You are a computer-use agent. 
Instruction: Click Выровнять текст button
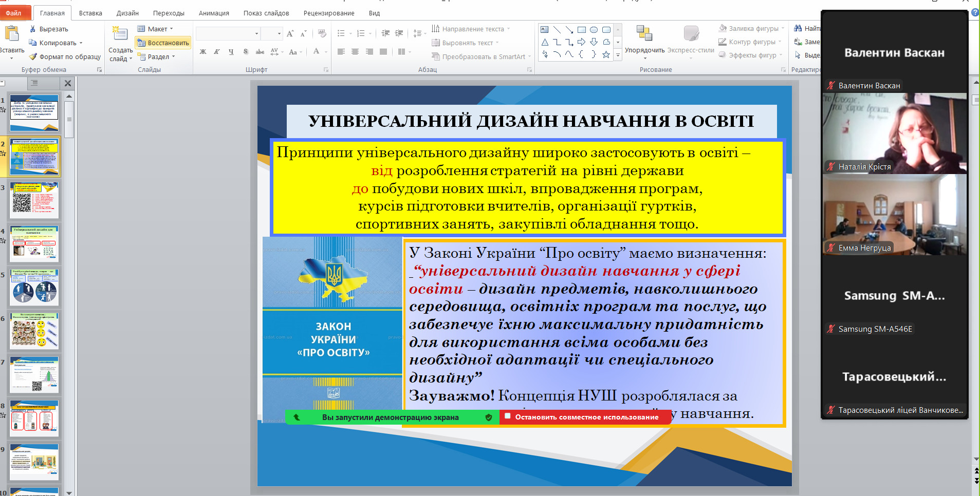pyautogui.click(x=465, y=43)
